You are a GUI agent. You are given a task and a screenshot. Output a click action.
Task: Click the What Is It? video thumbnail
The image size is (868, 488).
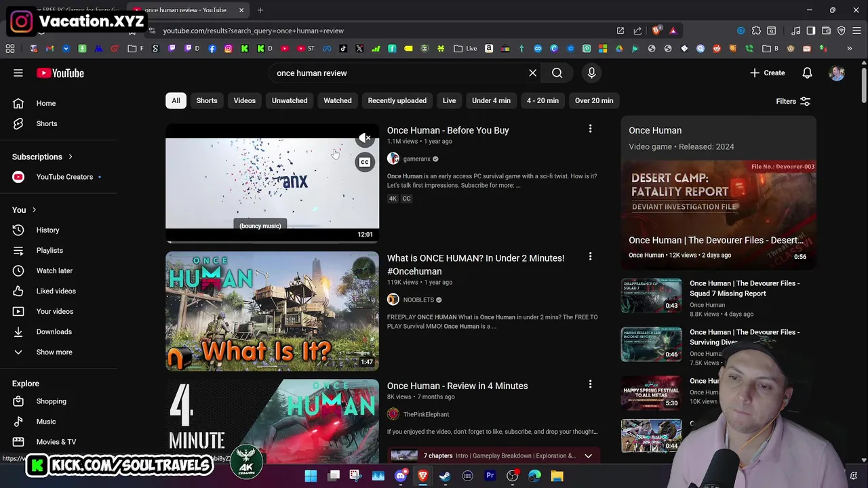(x=272, y=311)
